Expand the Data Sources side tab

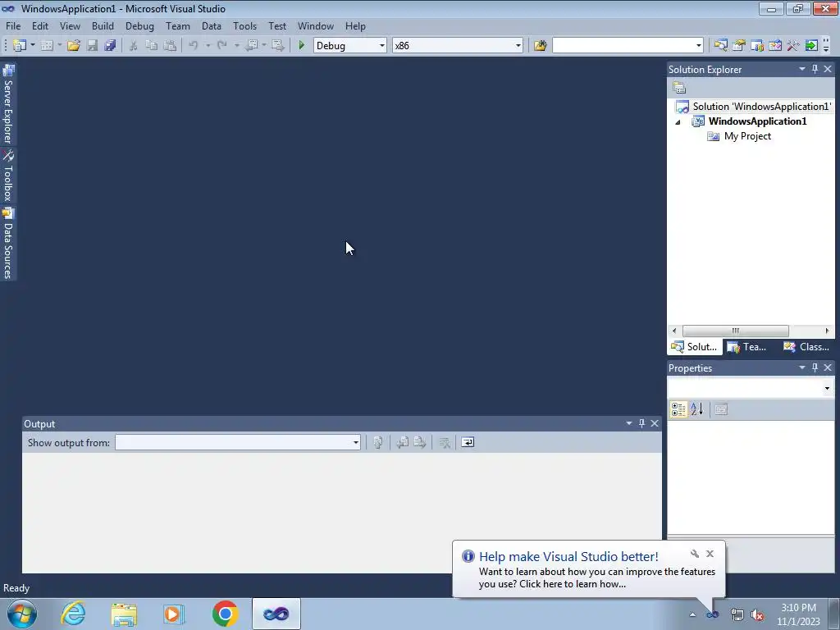pos(8,244)
